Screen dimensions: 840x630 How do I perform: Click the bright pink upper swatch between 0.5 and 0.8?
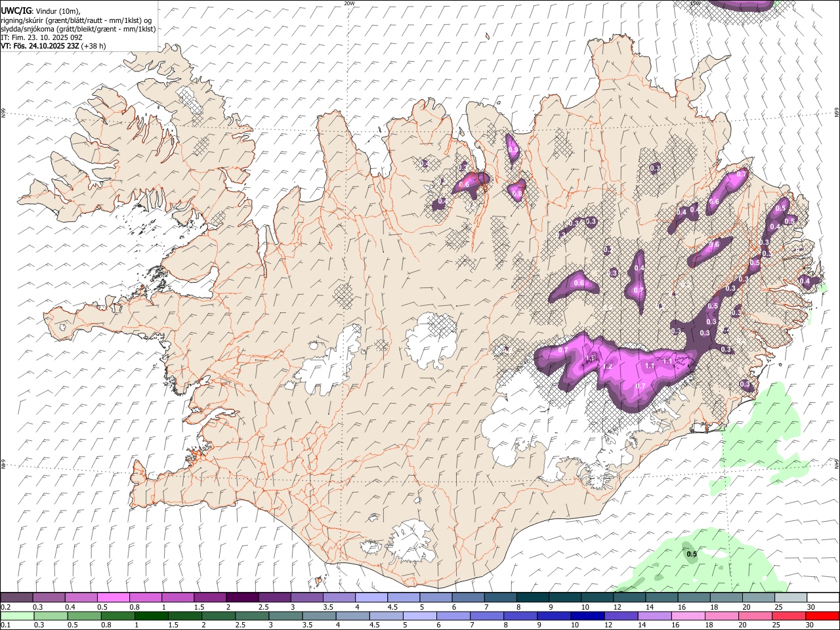pos(114,598)
